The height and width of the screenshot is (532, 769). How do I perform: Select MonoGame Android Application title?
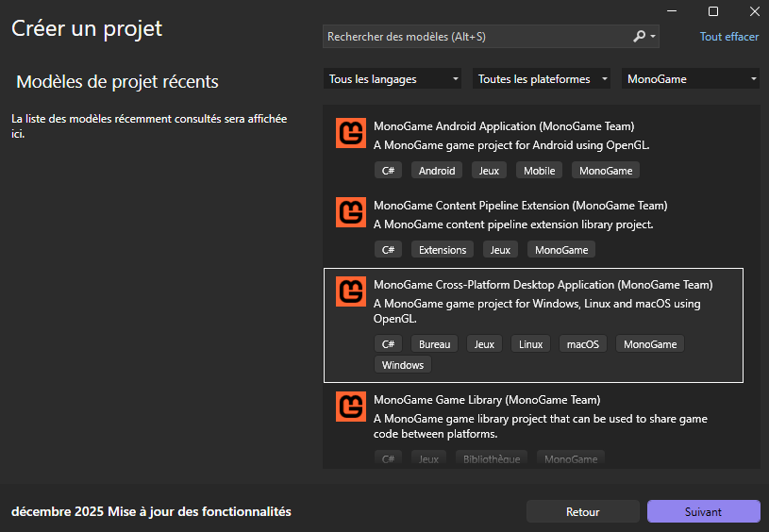click(x=504, y=126)
